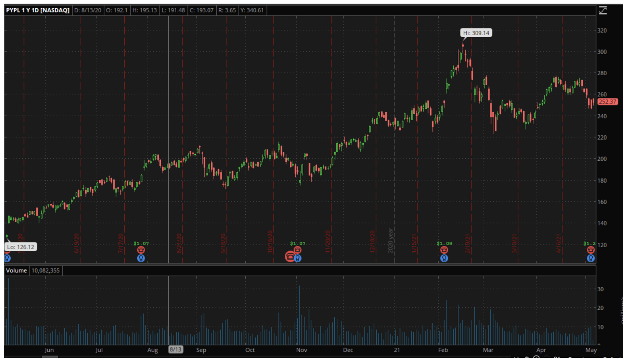Click the blue lightbulb icon under $1.08 earnings

tap(444, 258)
